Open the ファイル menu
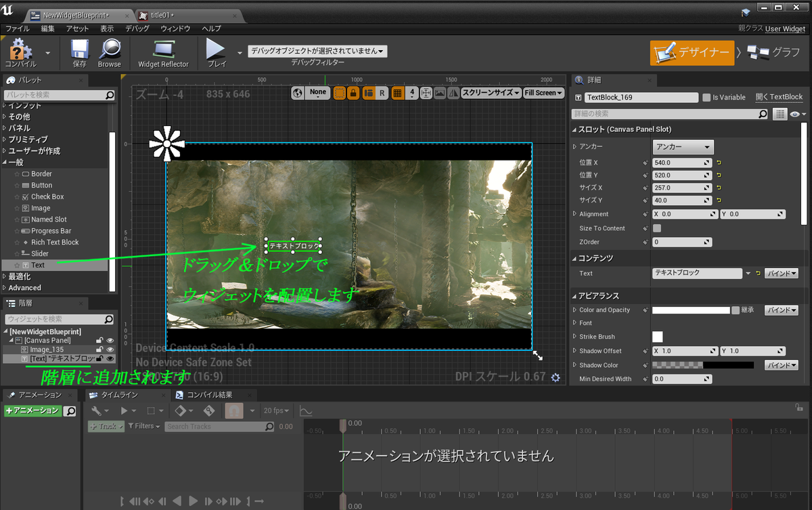Screen dimensions: 812x510 [17, 29]
